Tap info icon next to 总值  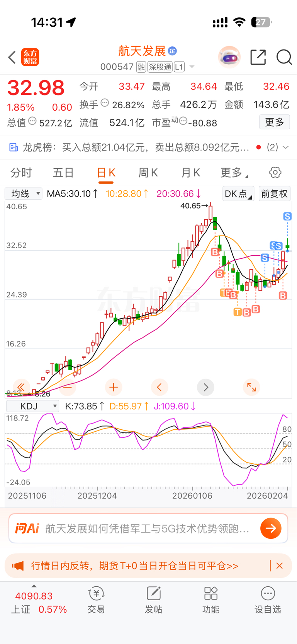tap(32, 121)
